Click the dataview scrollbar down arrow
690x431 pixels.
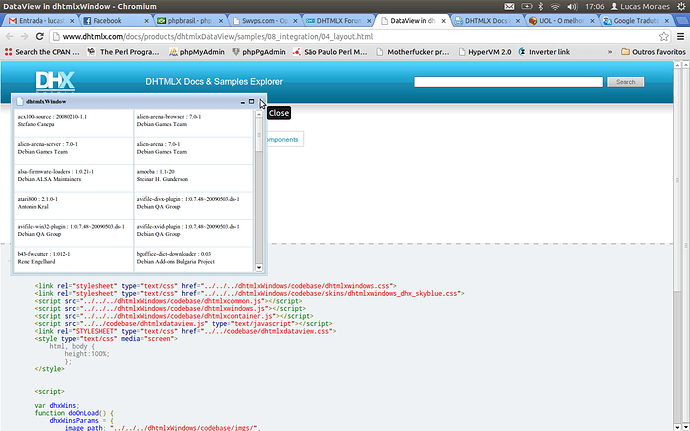click(259, 267)
